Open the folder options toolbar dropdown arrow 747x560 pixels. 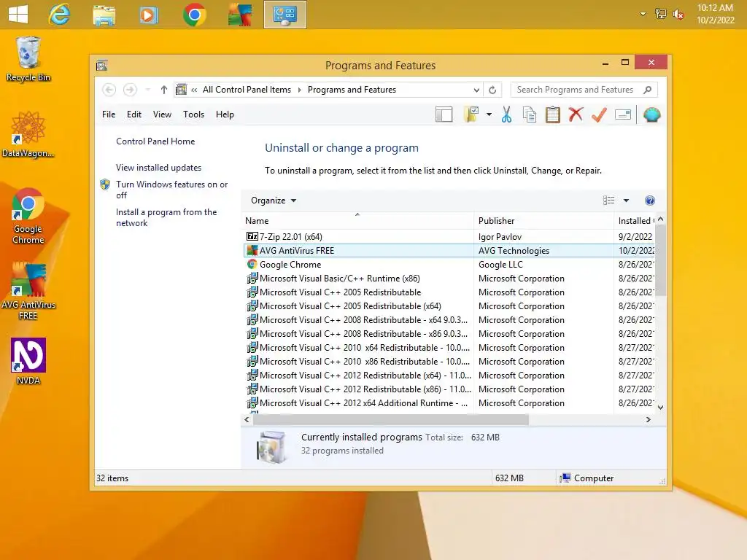click(489, 114)
